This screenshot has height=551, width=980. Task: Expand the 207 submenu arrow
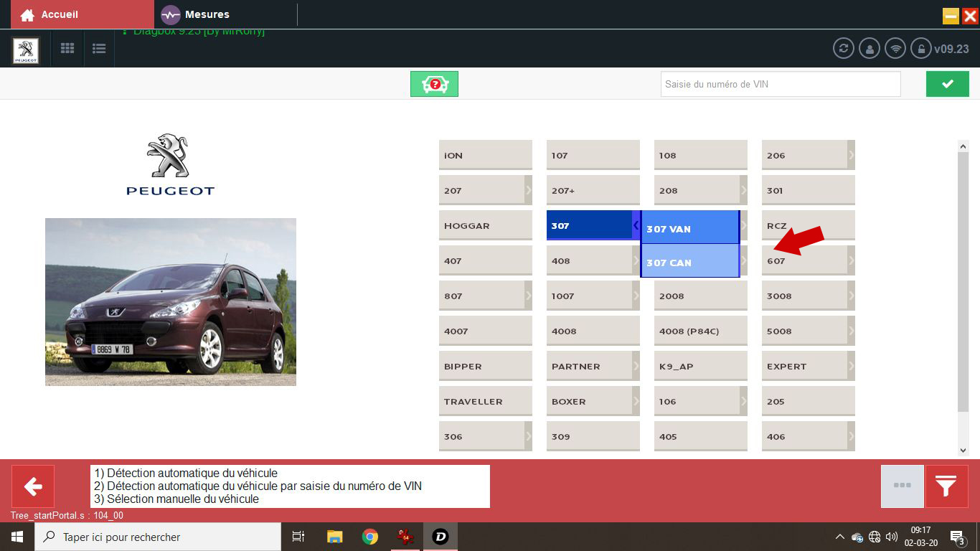528,190
